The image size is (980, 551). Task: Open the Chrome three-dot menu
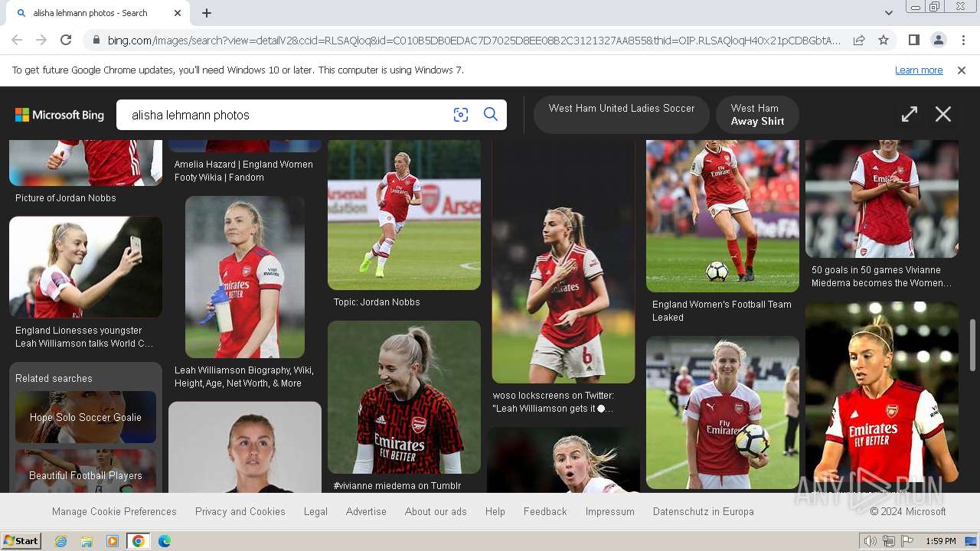(x=963, y=40)
